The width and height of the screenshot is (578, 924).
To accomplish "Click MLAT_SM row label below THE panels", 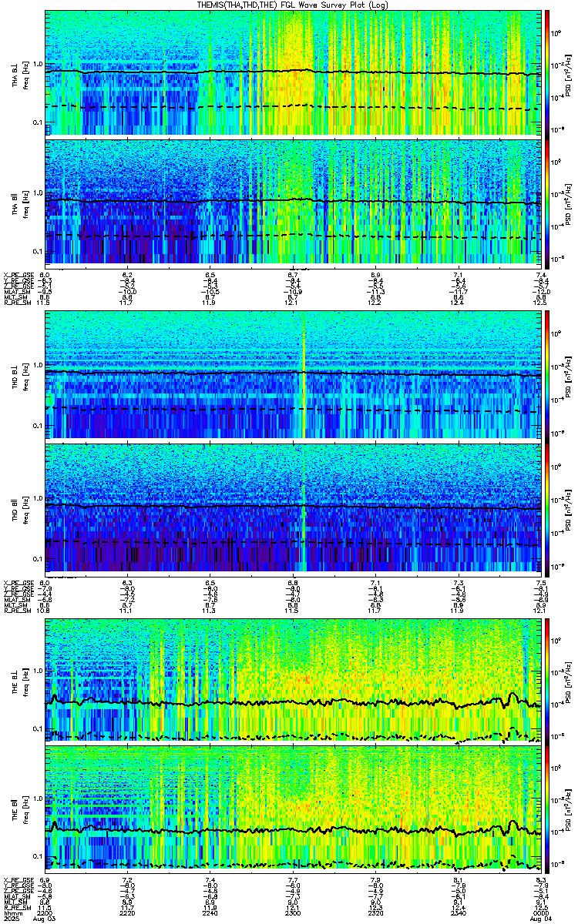I will [15, 896].
